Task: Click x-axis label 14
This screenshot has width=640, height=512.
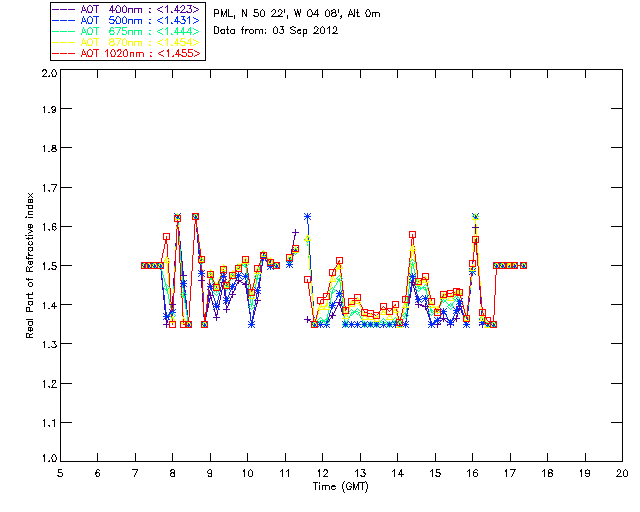Action: click(x=398, y=473)
